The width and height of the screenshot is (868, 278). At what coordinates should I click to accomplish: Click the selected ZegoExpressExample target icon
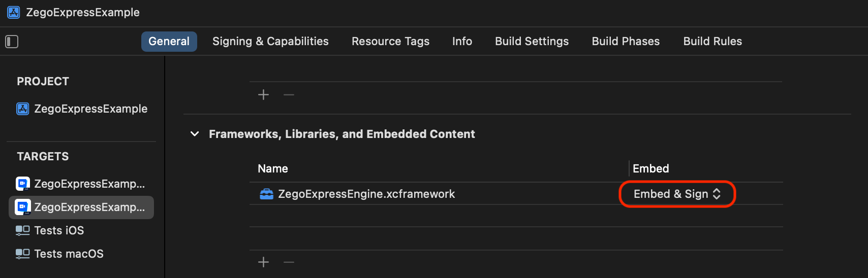click(x=23, y=207)
